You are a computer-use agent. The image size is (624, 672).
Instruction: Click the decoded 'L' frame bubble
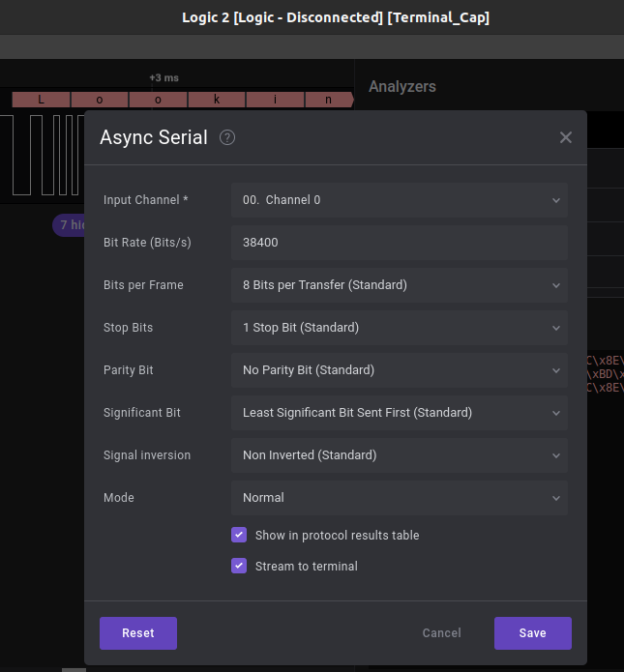[42, 100]
